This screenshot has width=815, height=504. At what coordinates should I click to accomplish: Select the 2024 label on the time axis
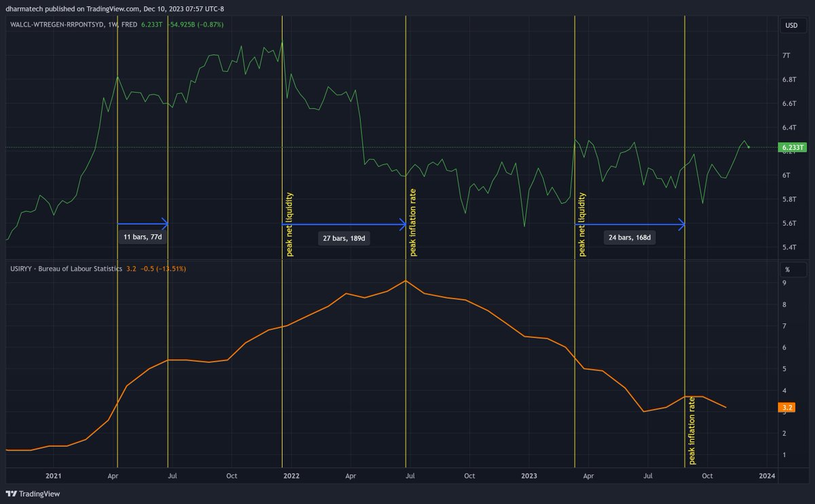pos(768,476)
